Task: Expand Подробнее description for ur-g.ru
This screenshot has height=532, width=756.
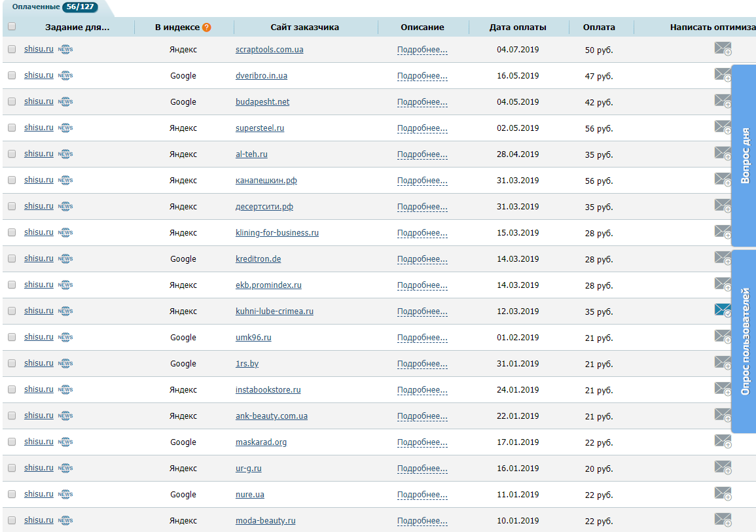Action: [x=422, y=469]
